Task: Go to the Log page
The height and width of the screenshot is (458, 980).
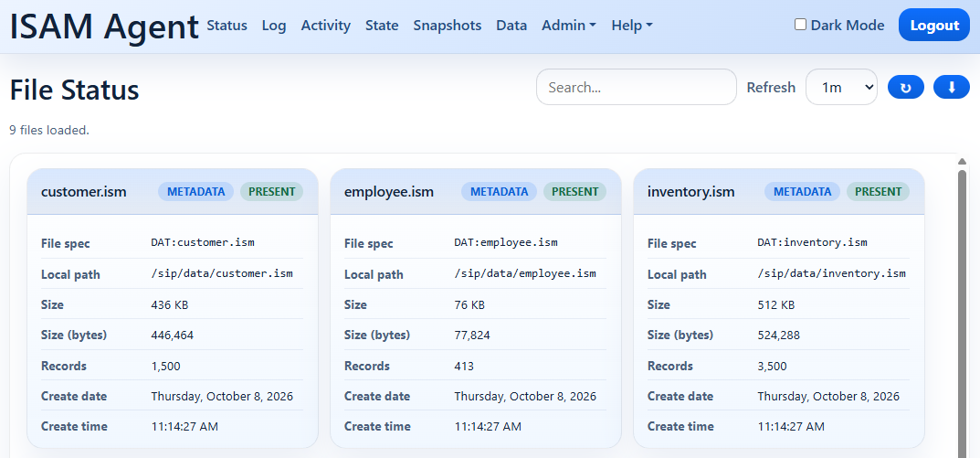Action: (x=274, y=25)
